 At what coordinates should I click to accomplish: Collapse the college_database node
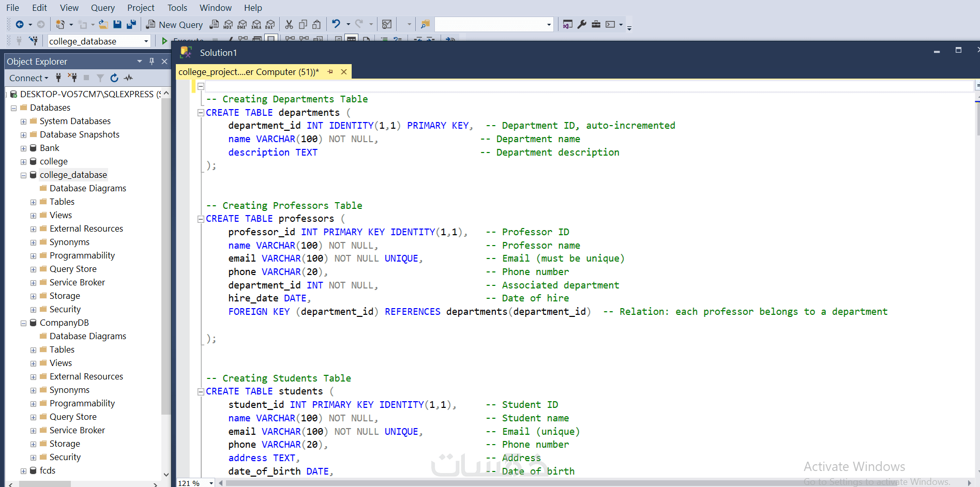point(23,175)
